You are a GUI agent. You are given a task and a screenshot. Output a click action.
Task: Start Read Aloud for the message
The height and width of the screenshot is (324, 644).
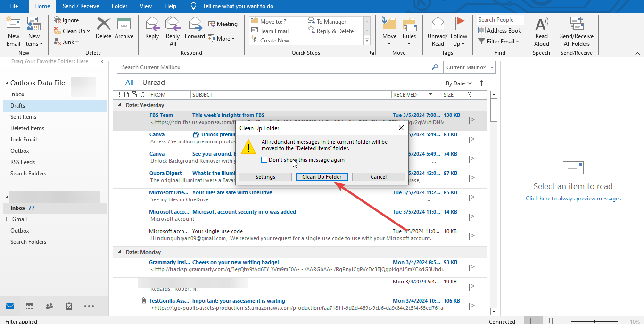coord(541,31)
